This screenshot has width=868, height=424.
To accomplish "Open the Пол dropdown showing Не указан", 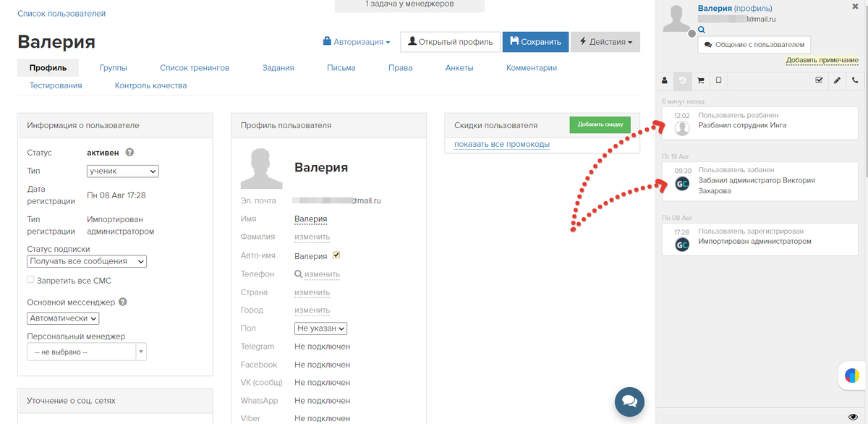I will (321, 328).
